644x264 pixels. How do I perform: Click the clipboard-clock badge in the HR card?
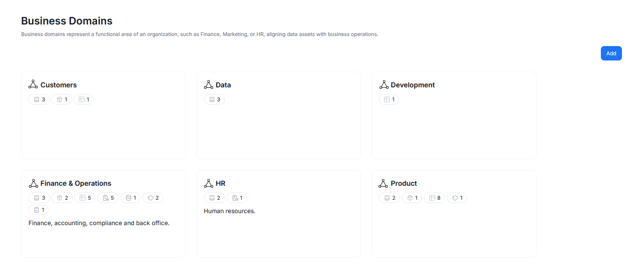click(237, 198)
